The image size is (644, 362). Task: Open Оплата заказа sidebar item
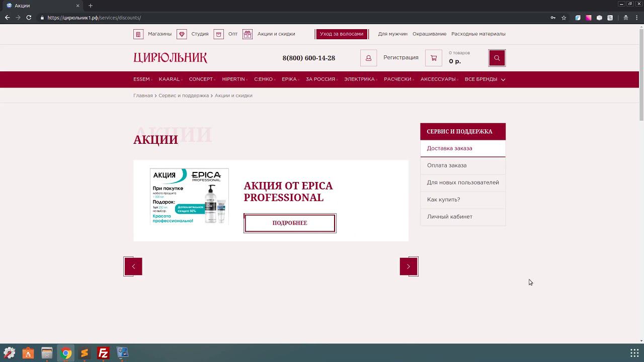463,165
